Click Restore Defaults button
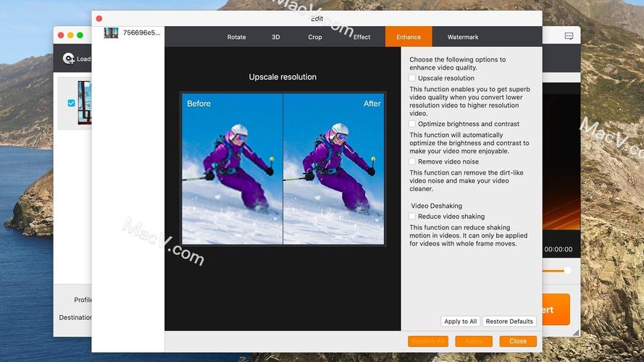 [x=509, y=321]
